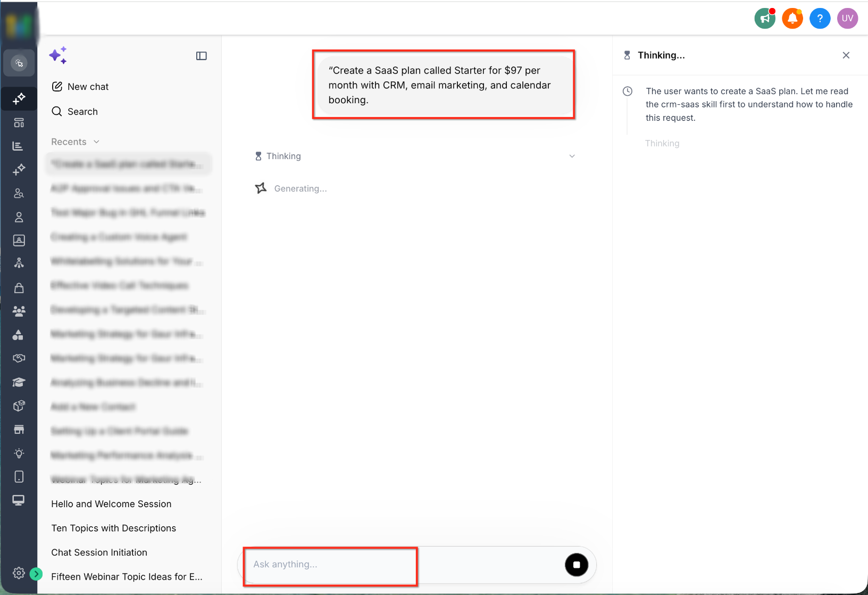
Task: Click the clock icon in Thinking panel
Action: pyautogui.click(x=628, y=92)
